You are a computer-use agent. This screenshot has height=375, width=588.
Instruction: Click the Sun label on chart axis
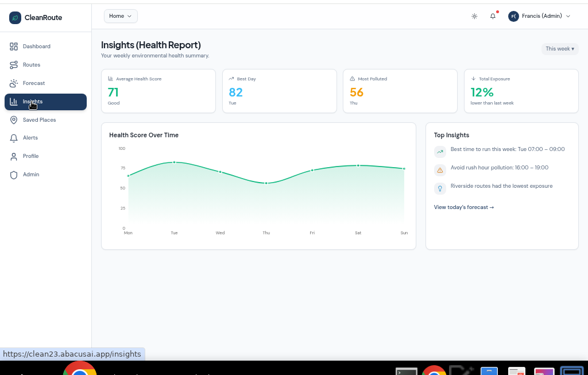(404, 233)
